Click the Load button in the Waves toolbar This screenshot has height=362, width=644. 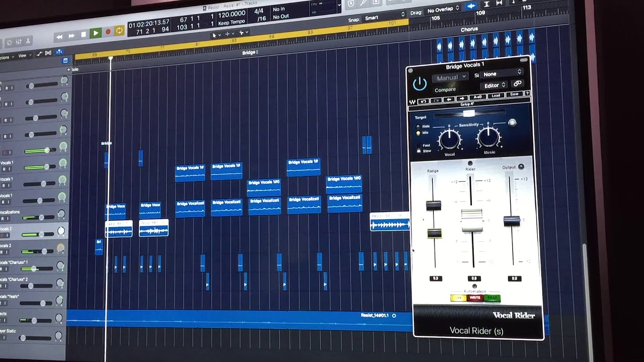(496, 96)
